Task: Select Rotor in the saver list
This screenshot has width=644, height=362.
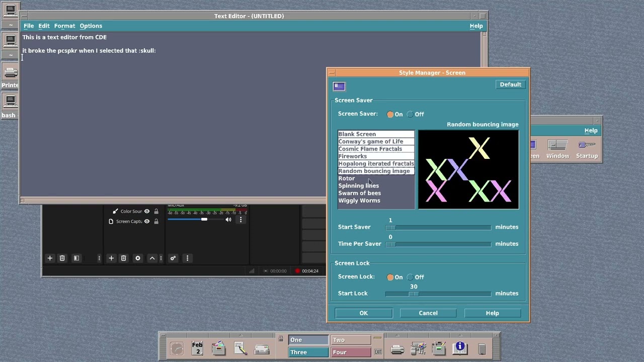Action: pos(376,178)
